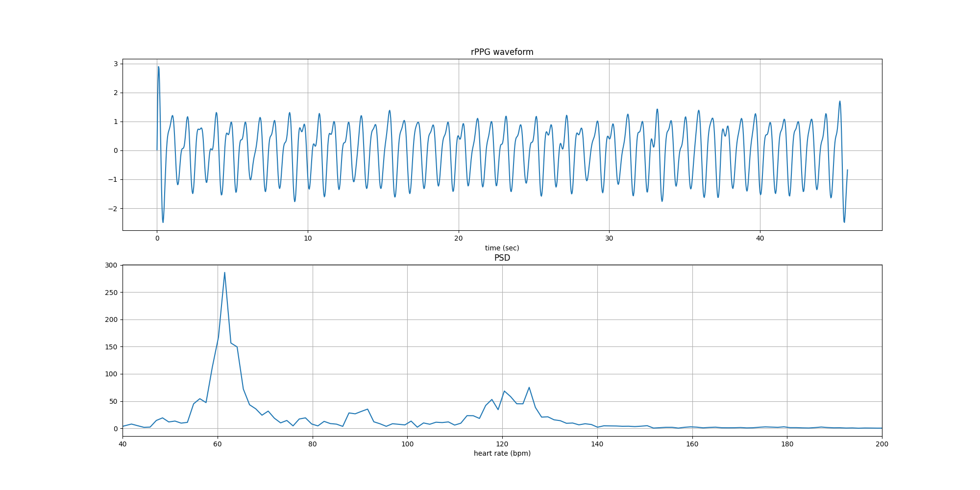Click the "1" tick on waveform y-axis
Screen dimensions: 980x490
(x=116, y=122)
